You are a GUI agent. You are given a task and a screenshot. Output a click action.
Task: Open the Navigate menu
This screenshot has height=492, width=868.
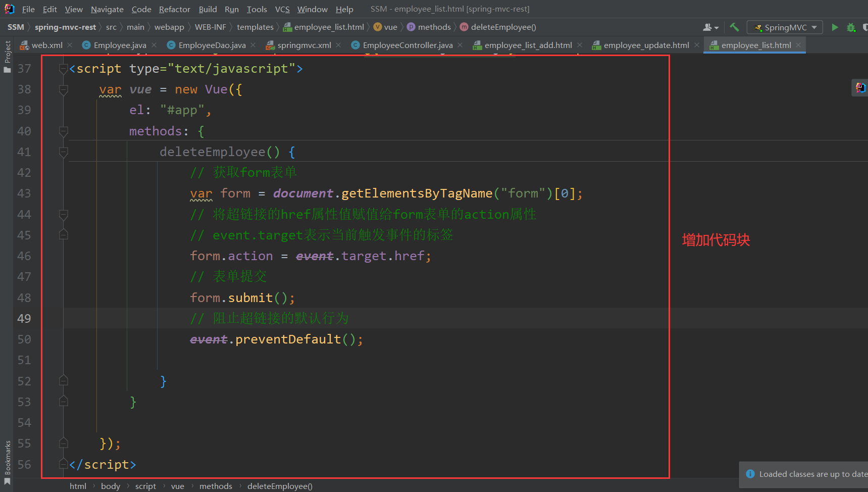pyautogui.click(x=107, y=9)
